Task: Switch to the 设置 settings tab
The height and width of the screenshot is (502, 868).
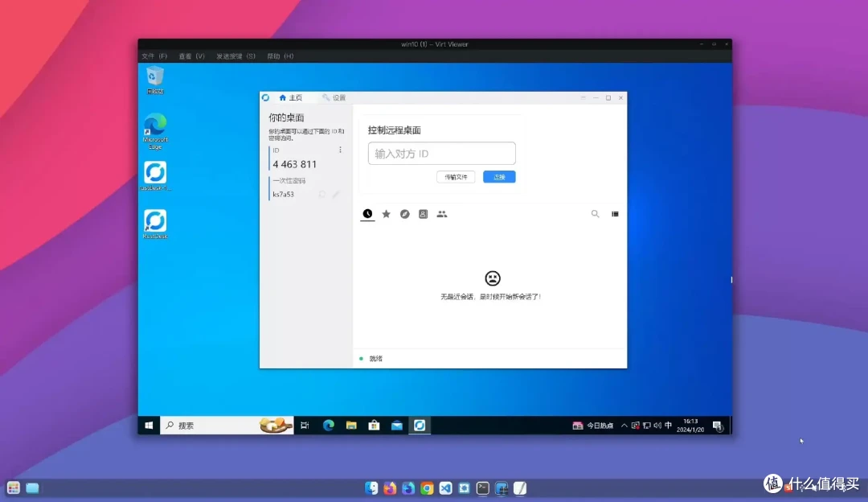Action: [334, 97]
